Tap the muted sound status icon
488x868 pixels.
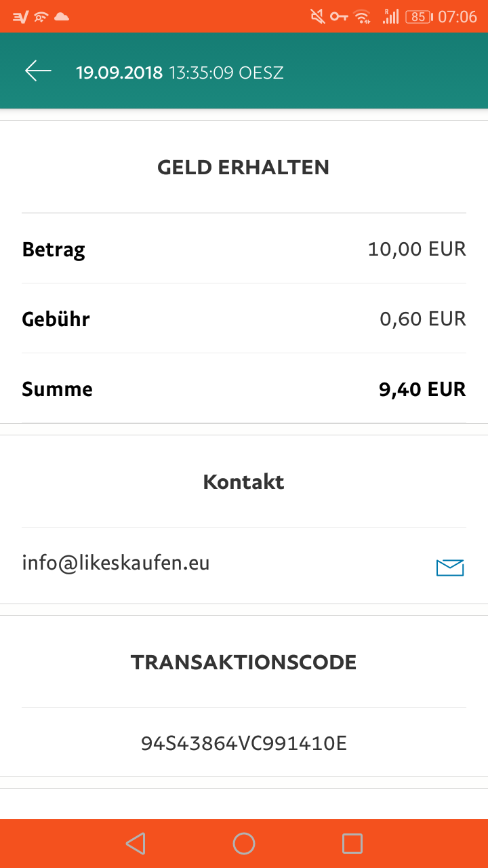(x=317, y=16)
